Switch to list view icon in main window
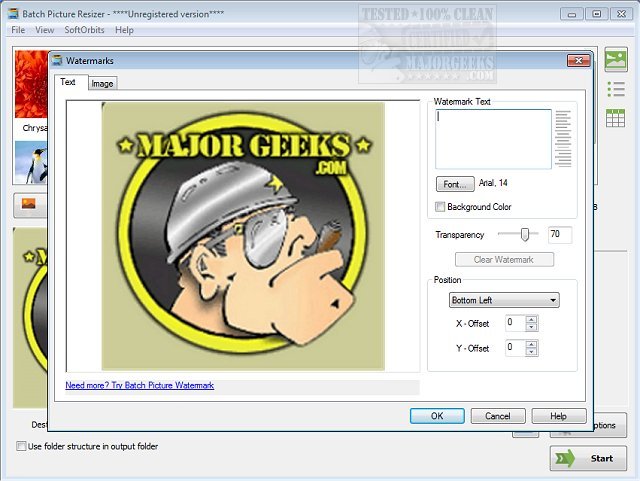This screenshot has height=481, width=640. [616, 89]
